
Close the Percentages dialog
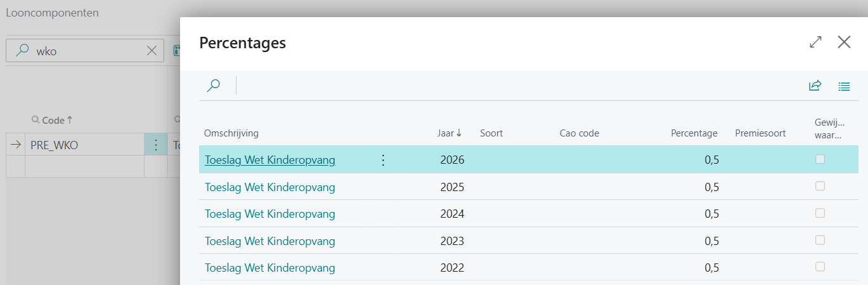(844, 43)
